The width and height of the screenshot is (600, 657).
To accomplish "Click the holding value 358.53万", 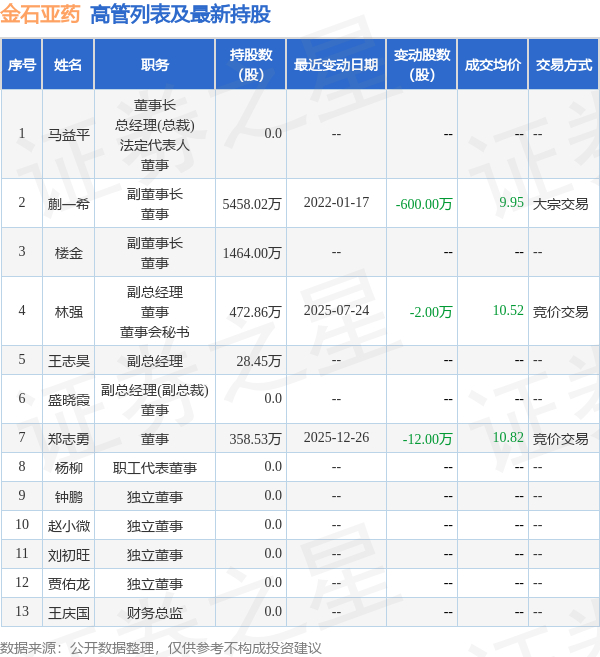I will [255, 439].
